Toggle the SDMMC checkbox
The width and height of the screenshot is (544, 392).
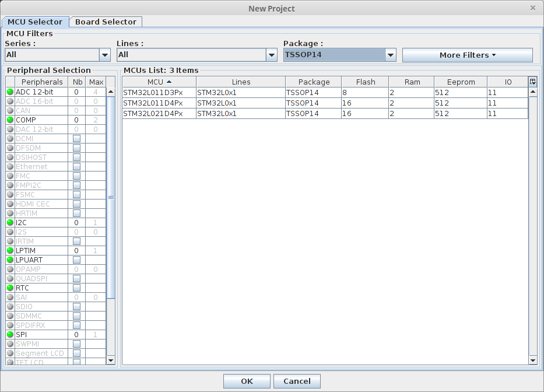(77, 316)
